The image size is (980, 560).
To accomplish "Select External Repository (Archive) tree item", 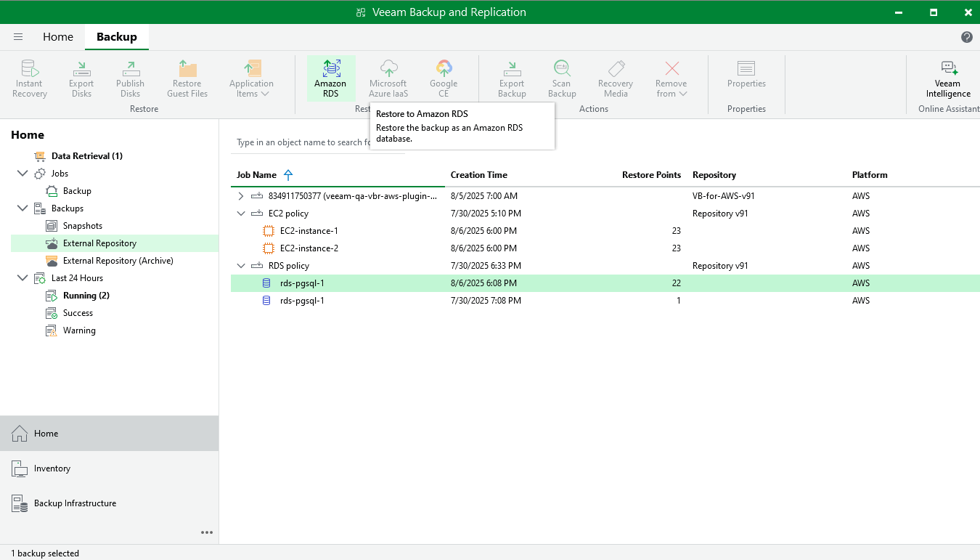I will click(118, 261).
